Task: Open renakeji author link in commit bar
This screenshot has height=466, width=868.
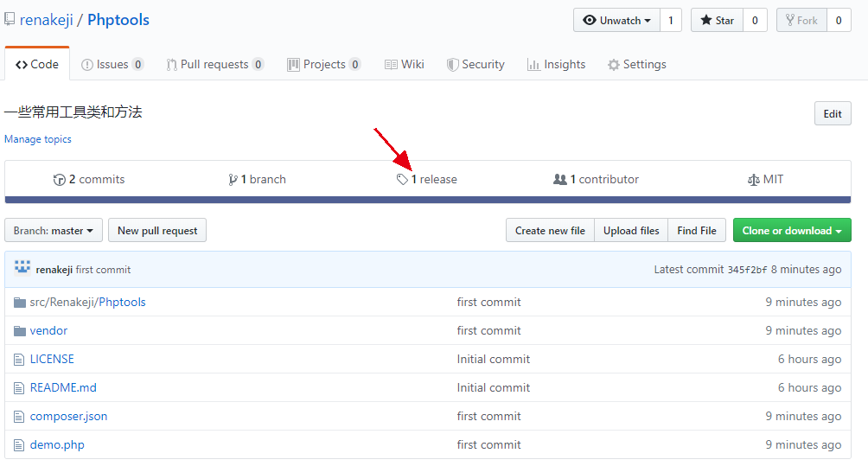Action: (54, 270)
